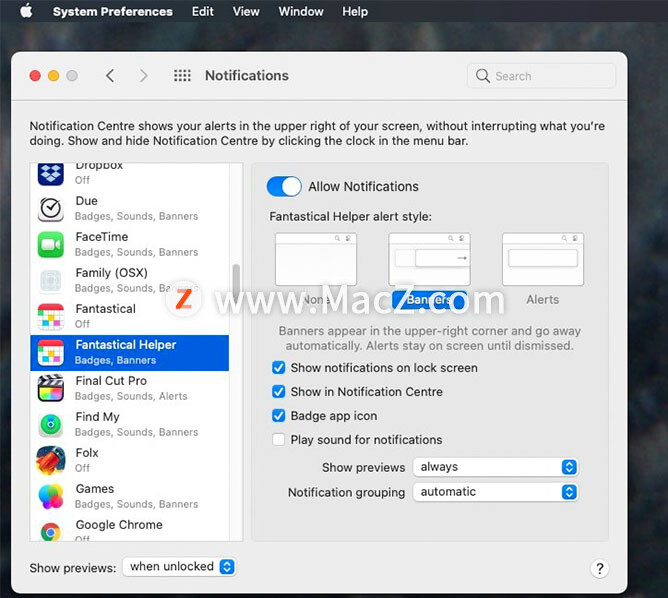This screenshot has height=598, width=668.
Task: Open the Edit menu
Action: coord(203,12)
